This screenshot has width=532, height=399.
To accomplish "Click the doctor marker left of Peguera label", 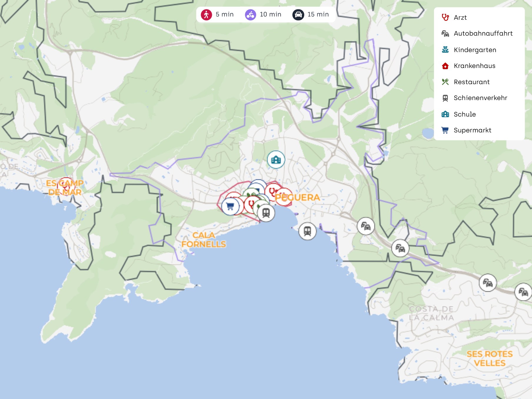I will coord(272,191).
